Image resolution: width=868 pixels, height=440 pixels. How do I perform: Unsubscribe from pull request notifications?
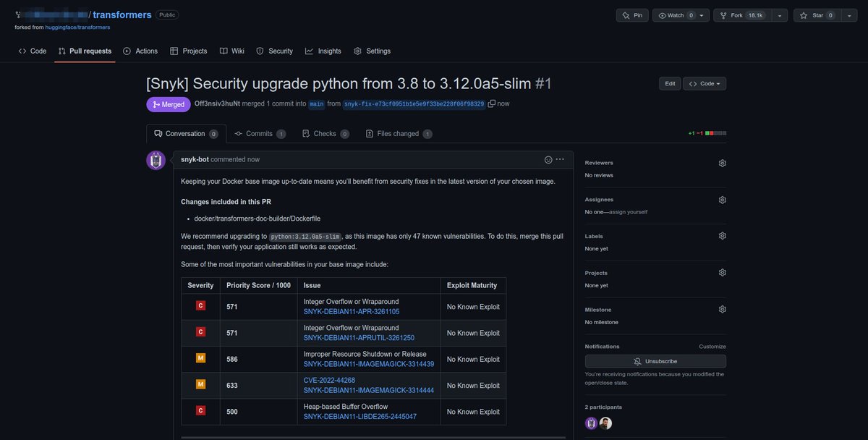pyautogui.click(x=655, y=361)
